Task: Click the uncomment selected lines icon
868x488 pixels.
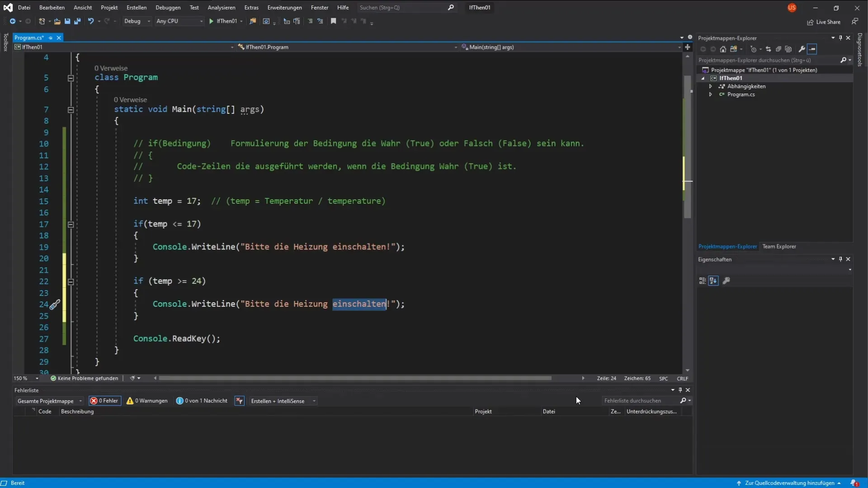Action: pos(320,21)
